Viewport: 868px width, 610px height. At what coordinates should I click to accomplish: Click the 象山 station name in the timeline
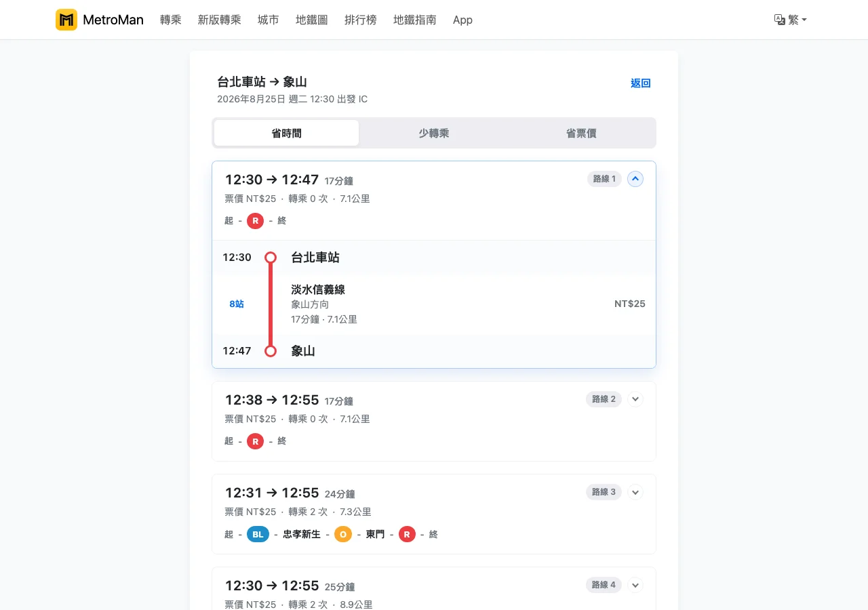tap(303, 351)
